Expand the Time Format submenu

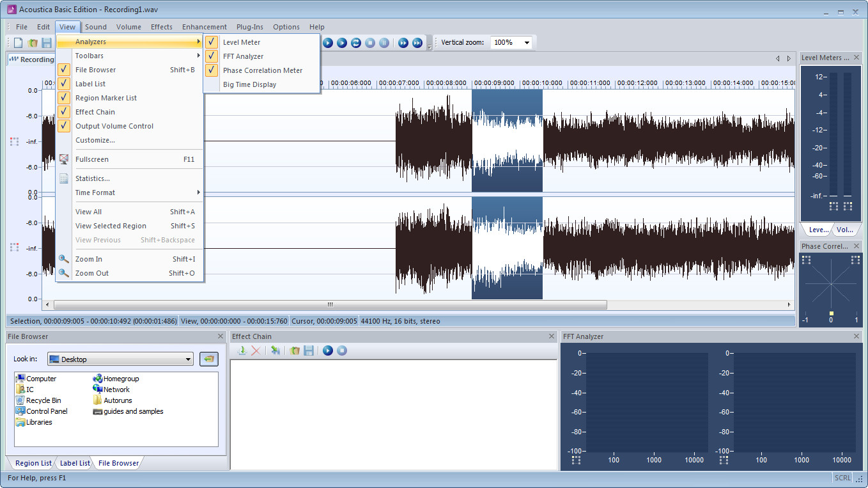pos(130,193)
